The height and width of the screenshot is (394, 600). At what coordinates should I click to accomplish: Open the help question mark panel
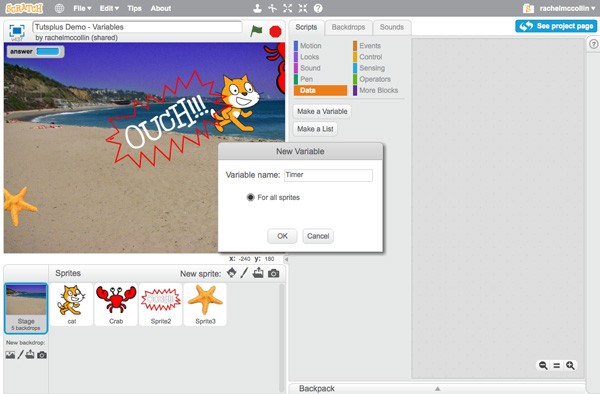click(x=593, y=44)
